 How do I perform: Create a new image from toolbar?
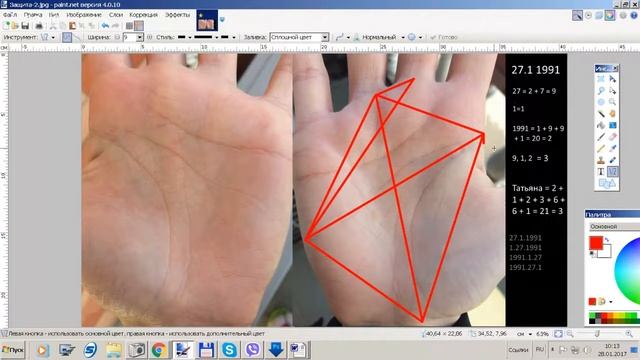click(x=6, y=26)
